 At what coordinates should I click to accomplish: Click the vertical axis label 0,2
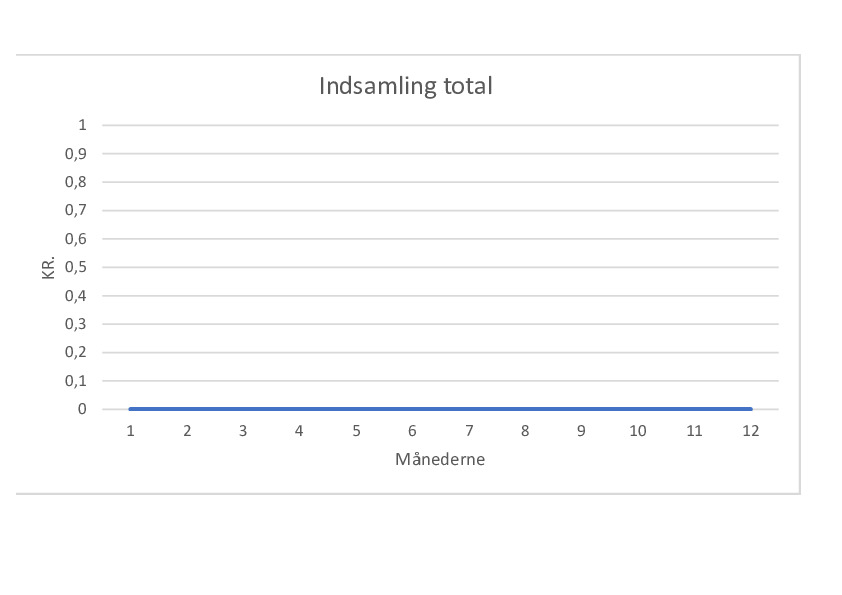[76, 352]
